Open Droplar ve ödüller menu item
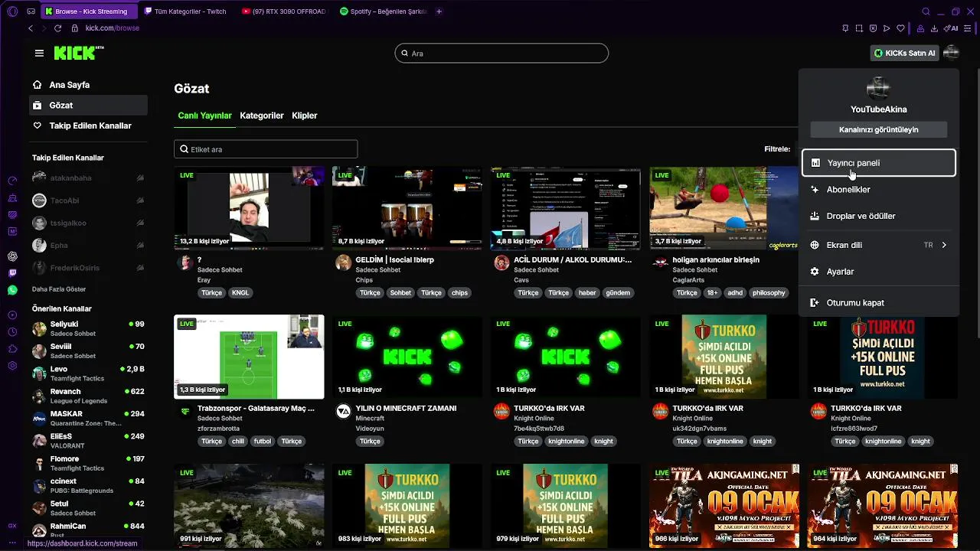The image size is (980, 551). [x=879, y=216]
